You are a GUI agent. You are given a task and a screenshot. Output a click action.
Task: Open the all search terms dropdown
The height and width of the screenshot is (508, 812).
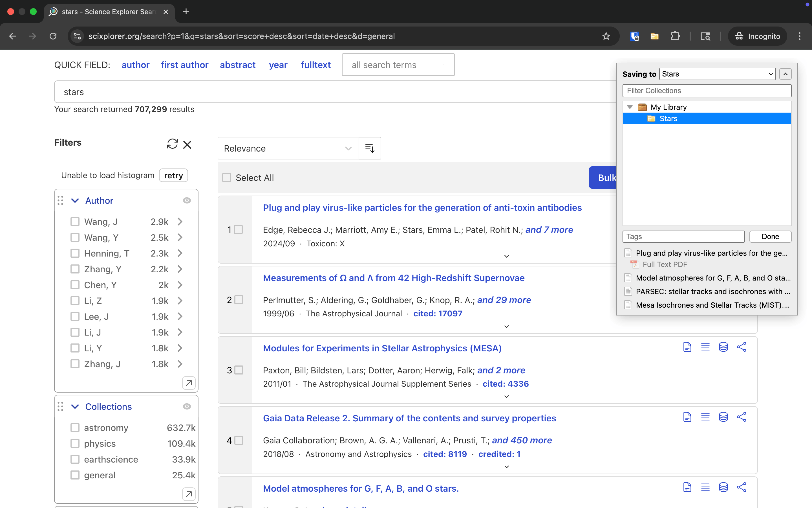(x=398, y=65)
